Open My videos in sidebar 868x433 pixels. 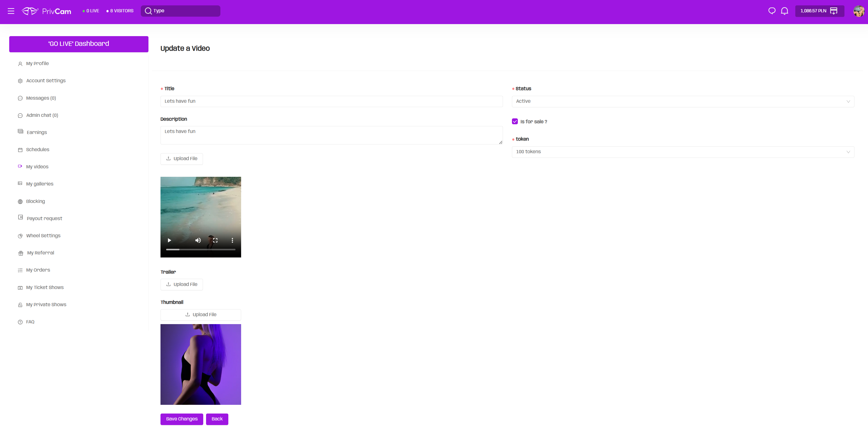coord(37,167)
